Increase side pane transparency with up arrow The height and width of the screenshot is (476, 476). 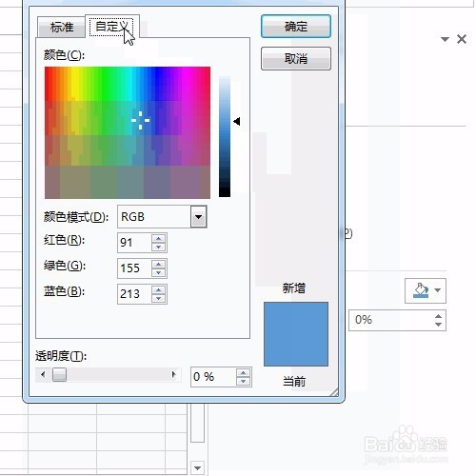438,316
